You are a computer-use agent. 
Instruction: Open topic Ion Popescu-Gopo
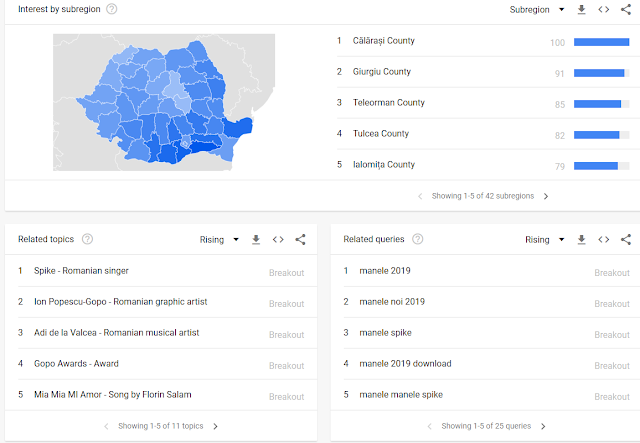pos(120,302)
